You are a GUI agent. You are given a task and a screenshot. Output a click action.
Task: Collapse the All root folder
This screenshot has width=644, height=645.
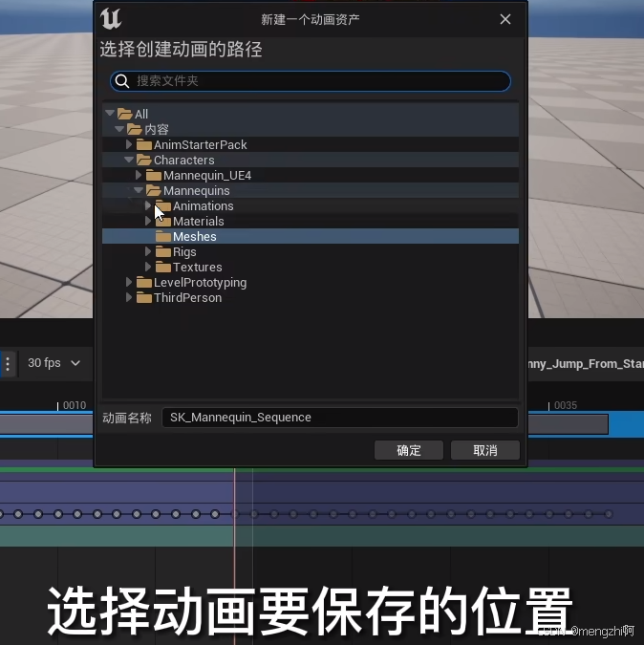click(110, 113)
